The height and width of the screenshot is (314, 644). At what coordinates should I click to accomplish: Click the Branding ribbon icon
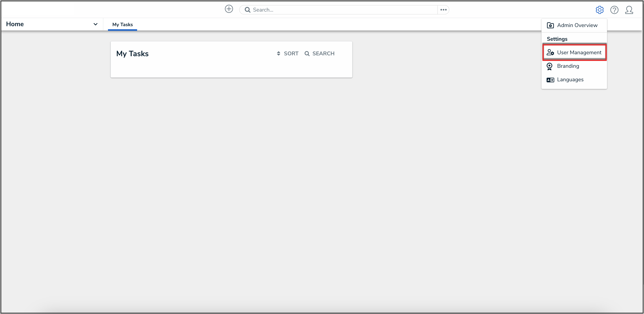click(549, 66)
